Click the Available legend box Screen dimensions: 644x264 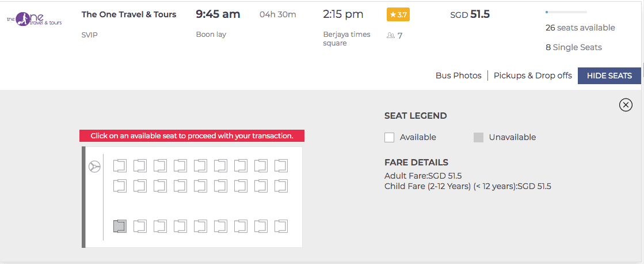tap(390, 137)
